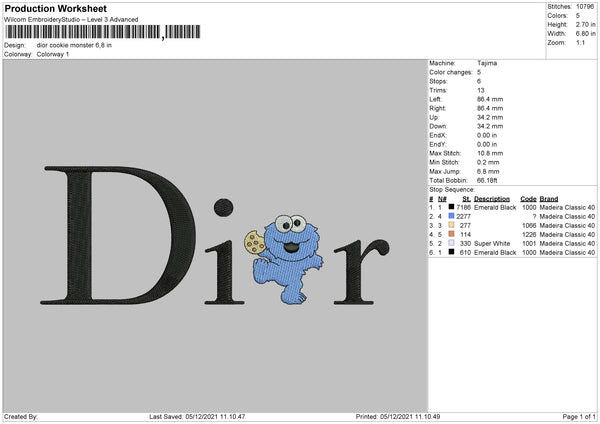Select the last Emerald Black swatch in row 6
The height and width of the screenshot is (424, 600).
pos(452,252)
